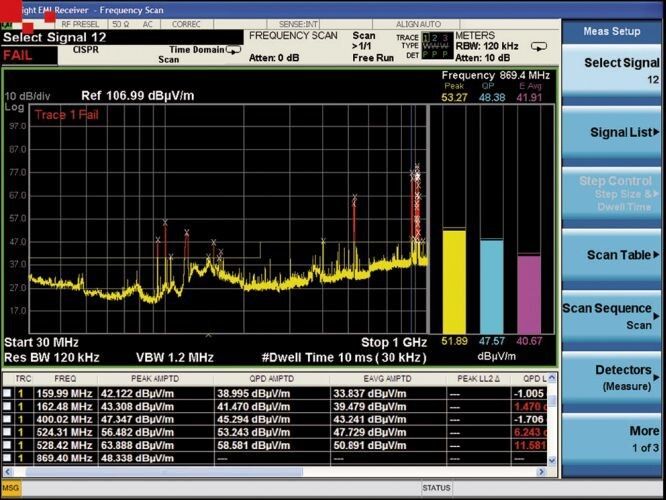This screenshot has height=500, width=666.
Task: Open the Scan Sequence softkey menu
Action: tap(612, 316)
